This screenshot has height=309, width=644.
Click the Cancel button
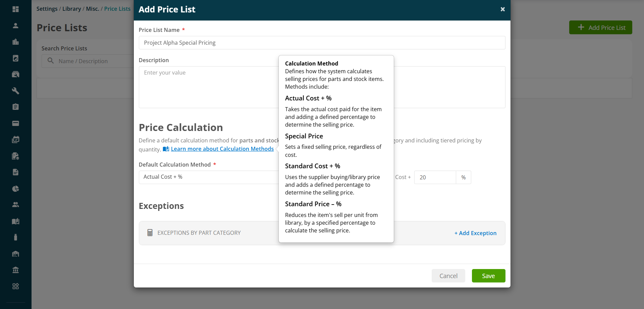tap(448, 276)
